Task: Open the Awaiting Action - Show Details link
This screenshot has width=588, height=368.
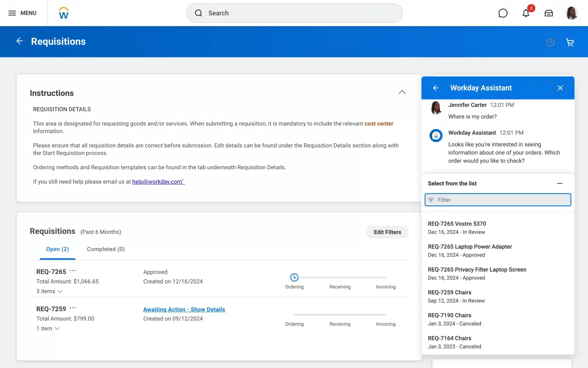Action: [x=184, y=309]
